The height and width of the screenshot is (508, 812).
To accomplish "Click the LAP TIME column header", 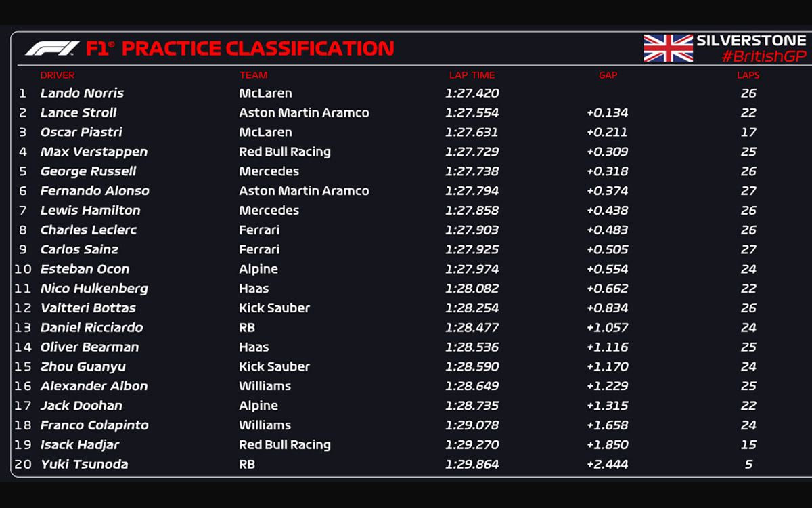I will pyautogui.click(x=472, y=75).
